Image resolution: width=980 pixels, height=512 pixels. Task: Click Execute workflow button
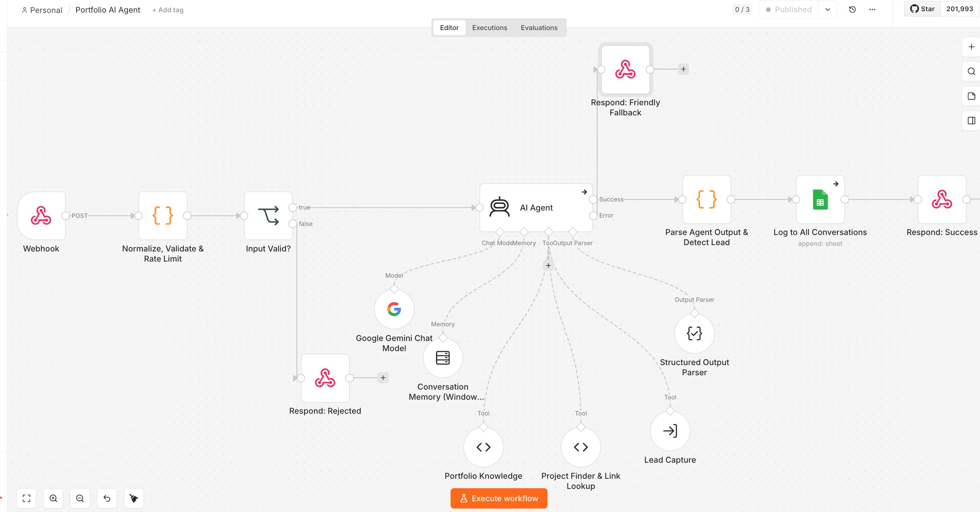click(499, 498)
